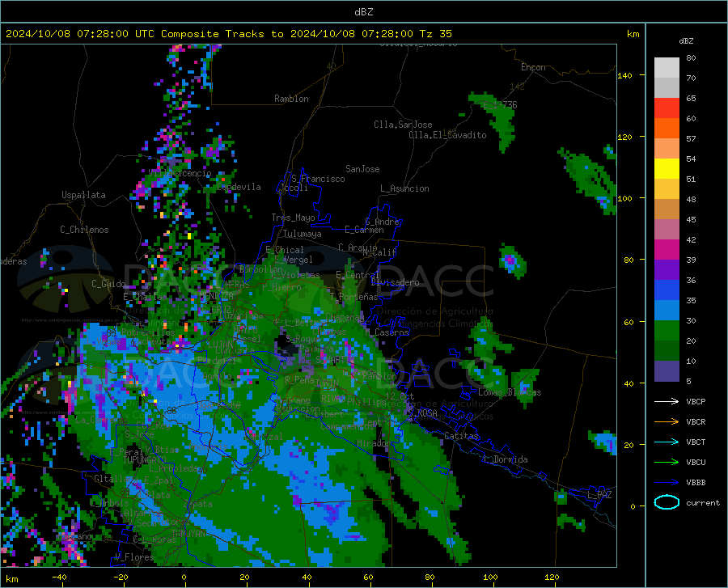
Task: Select the red 65-60 dBZ swatch
Action: coord(667,108)
